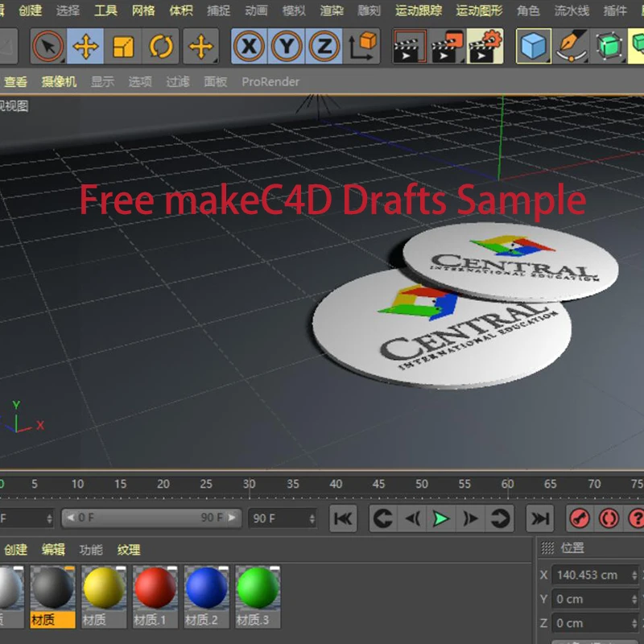Click the Y position stepper arrows

[634, 599]
